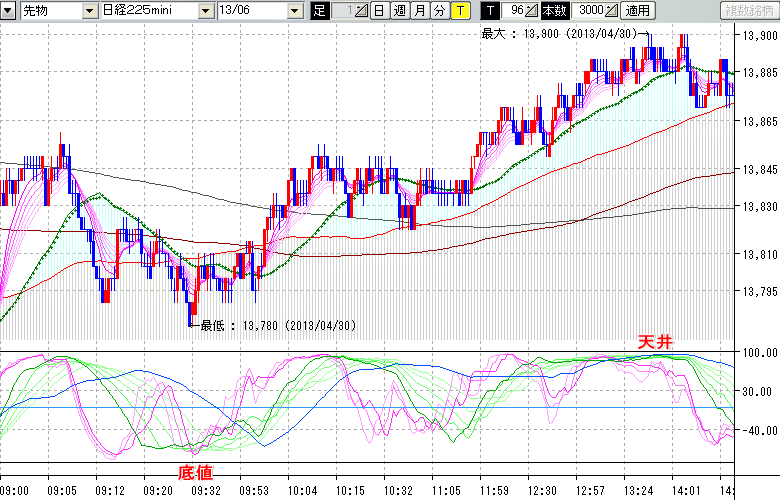The height and width of the screenshot is (500, 780).
Task: Click the black 足 label icon
Action: (x=319, y=11)
